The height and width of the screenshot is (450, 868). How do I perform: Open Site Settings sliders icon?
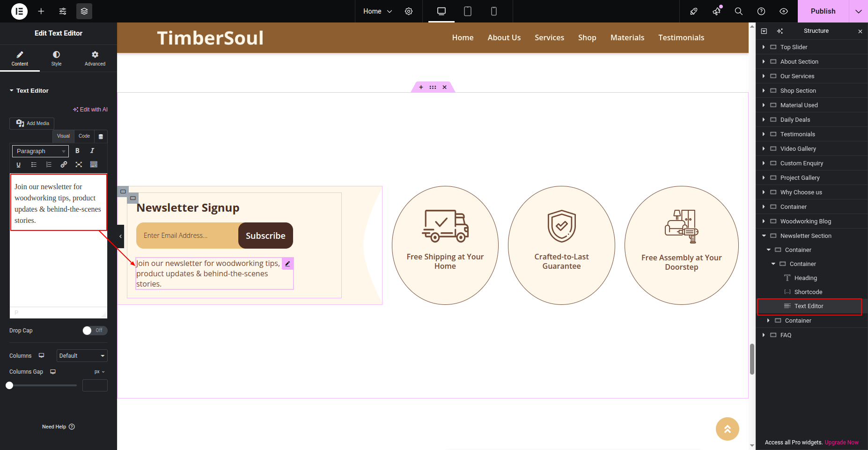click(63, 11)
